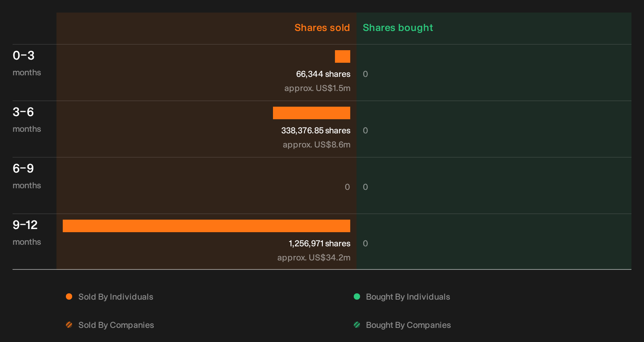Click the 66,344 shares value
Viewport: 644px width, 342px height.
323,74
